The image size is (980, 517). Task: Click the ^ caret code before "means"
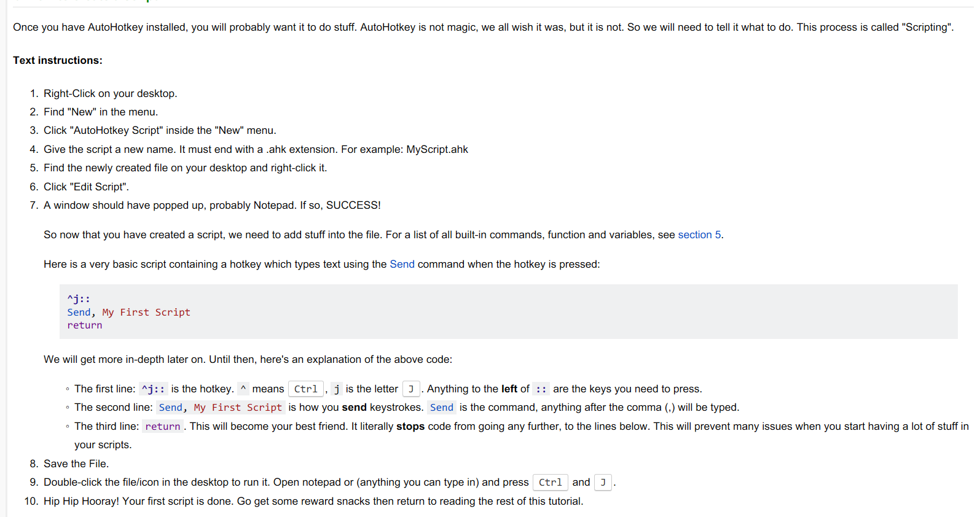click(x=243, y=389)
